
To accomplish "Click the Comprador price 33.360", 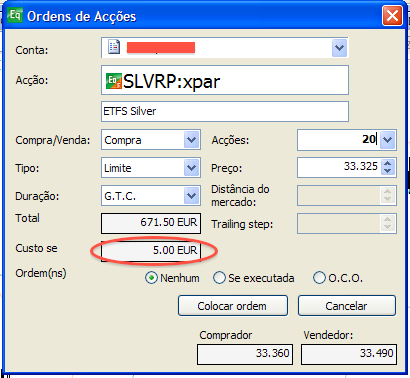I will coord(245,354).
